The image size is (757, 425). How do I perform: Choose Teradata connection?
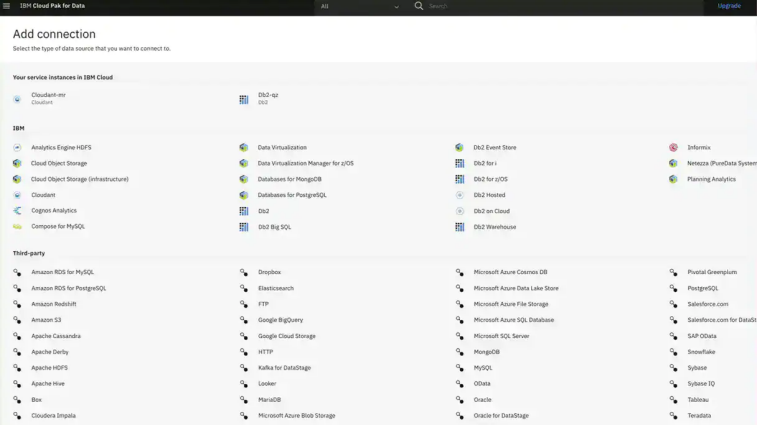699,415
